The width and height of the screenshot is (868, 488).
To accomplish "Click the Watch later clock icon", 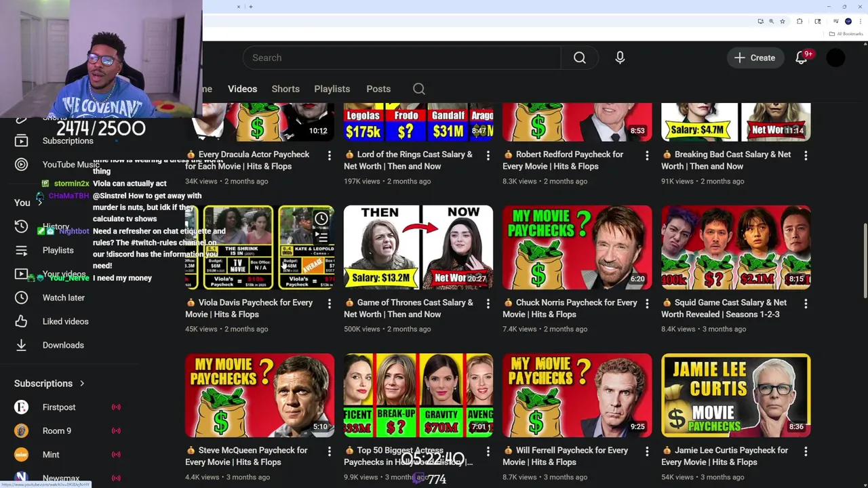I will point(21,298).
